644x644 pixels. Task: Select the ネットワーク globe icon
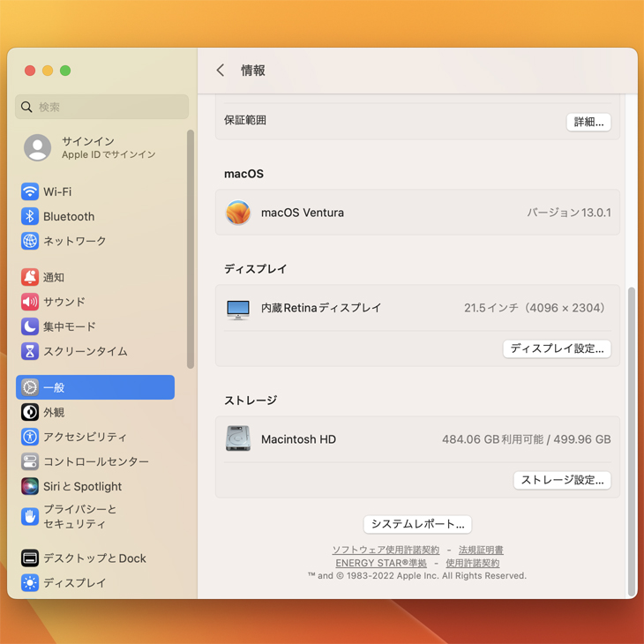30,241
